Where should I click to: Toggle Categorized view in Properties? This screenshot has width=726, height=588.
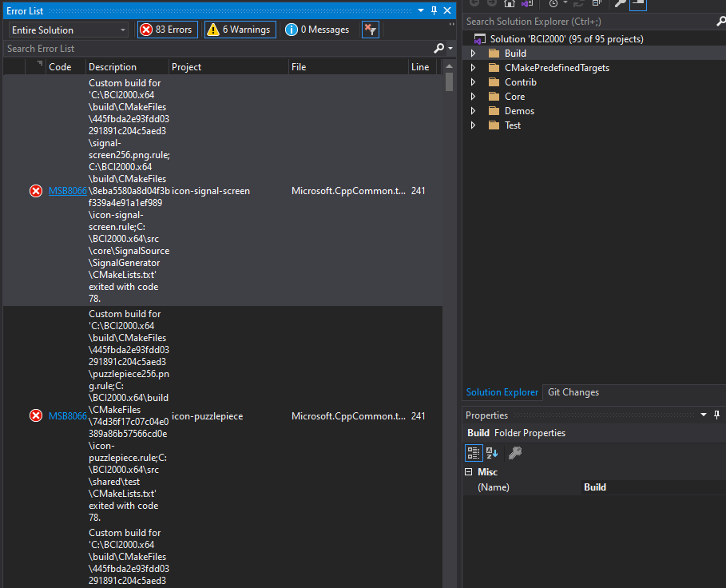tap(474, 453)
